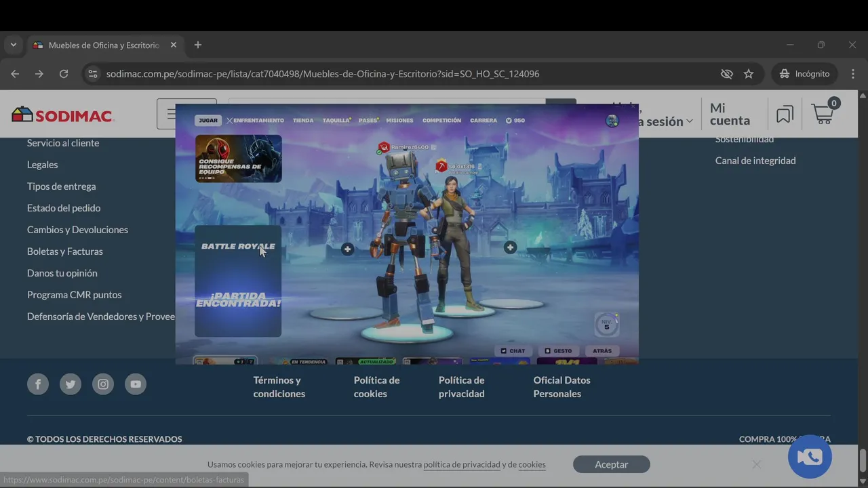Go to the Sodimac home logo

tap(62, 115)
